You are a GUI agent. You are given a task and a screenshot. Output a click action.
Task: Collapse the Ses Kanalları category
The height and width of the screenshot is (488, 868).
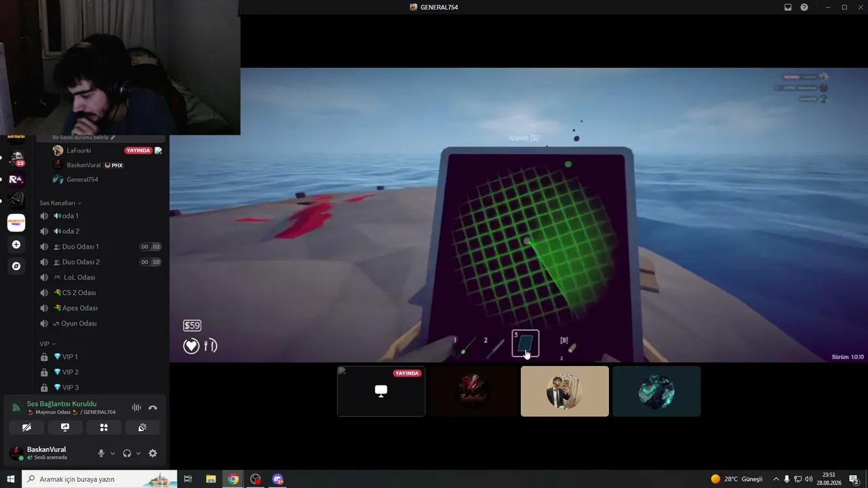click(x=60, y=203)
